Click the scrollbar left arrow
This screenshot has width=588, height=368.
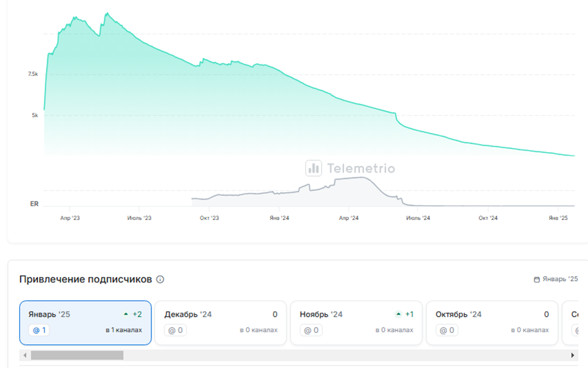25,355
